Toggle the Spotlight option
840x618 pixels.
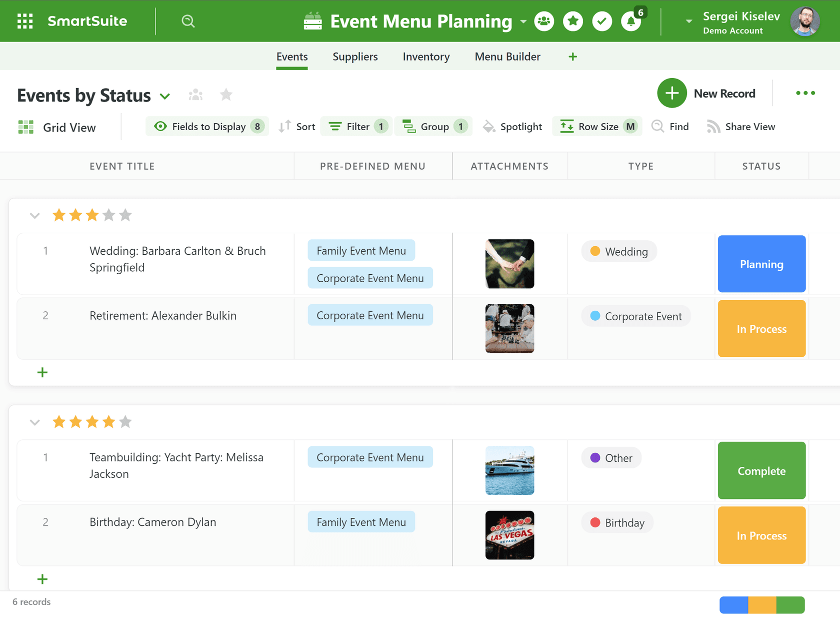click(512, 127)
